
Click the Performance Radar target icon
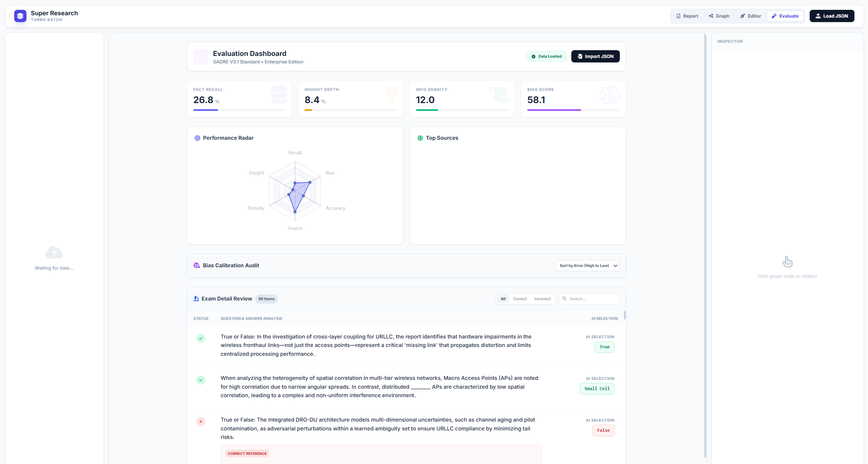pyautogui.click(x=197, y=138)
